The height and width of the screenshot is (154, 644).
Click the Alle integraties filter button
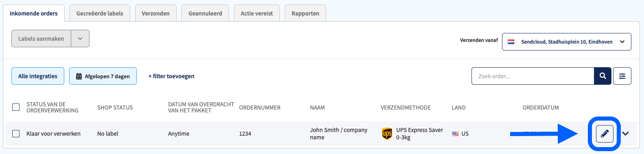tap(38, 76)
